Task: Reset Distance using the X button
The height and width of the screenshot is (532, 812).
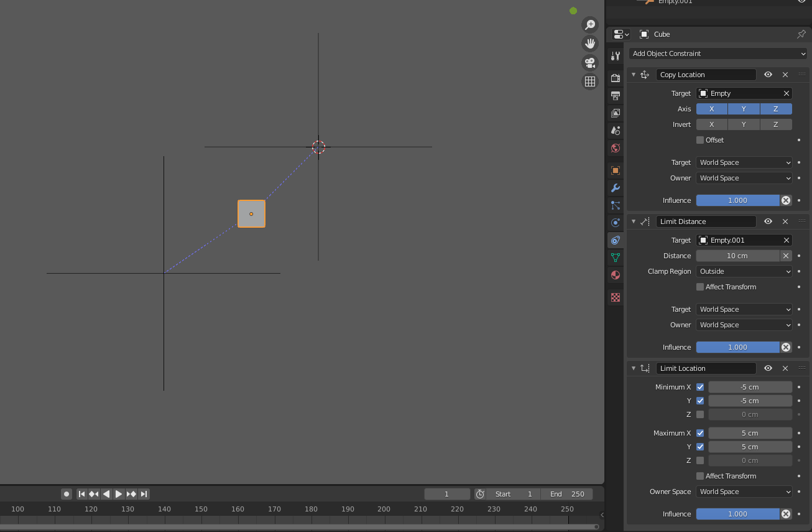Action: [x=786, y=256]
